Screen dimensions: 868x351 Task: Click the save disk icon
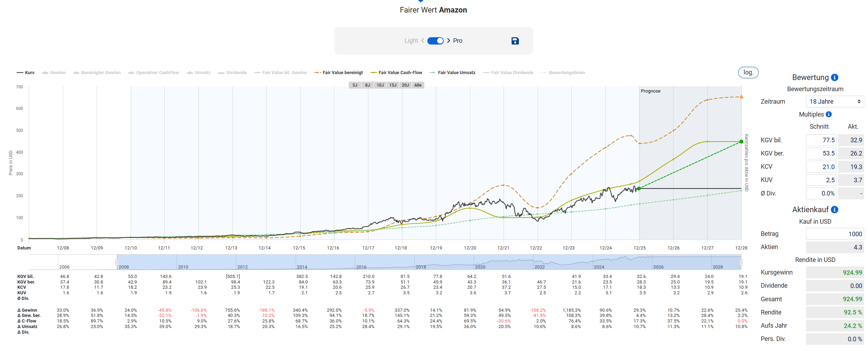click(515, 41)
